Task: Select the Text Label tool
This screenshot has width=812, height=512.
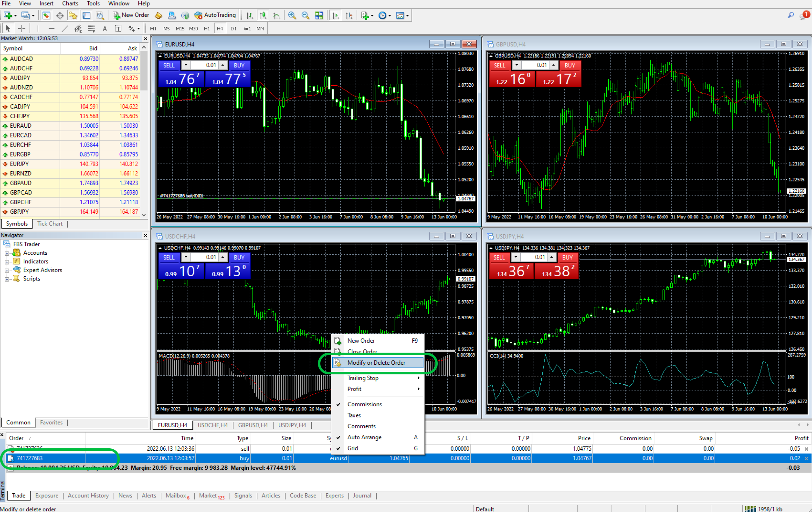Action: (x=118, y=28)
